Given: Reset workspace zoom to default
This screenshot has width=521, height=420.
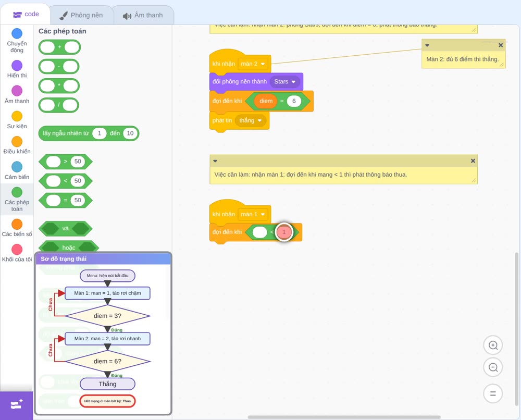Looking at the screenshot, I should (x=493, y=393).
